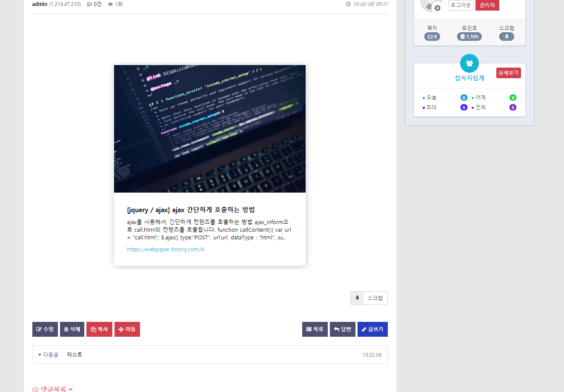
Task: Click yesterday's visitor count badge
Action: (x=513, y=98)
